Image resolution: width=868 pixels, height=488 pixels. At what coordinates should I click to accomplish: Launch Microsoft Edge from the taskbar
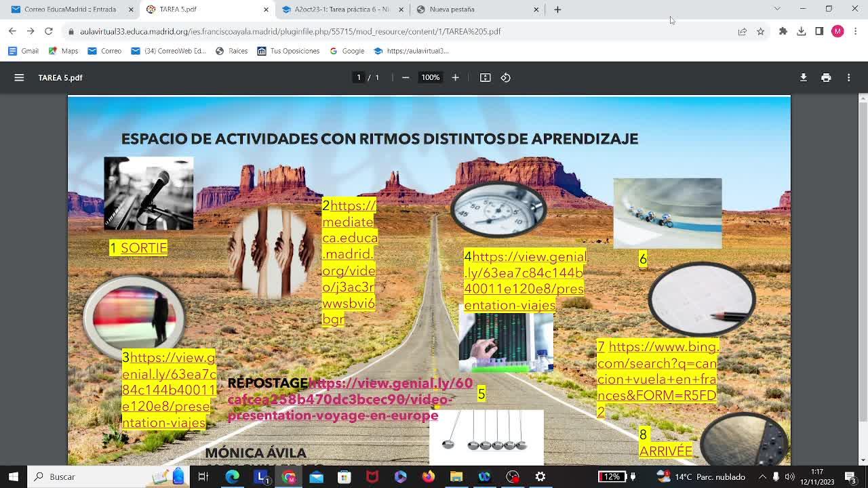[x=232, y=476]
